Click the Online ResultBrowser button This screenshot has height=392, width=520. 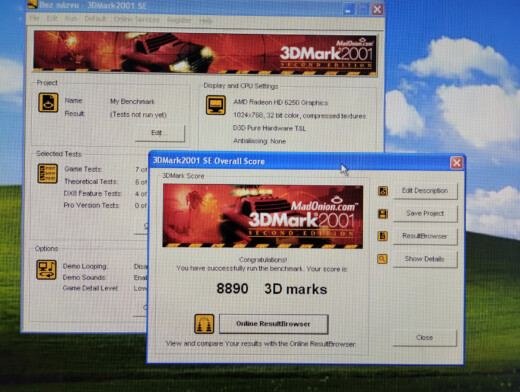tap(273, 324)
